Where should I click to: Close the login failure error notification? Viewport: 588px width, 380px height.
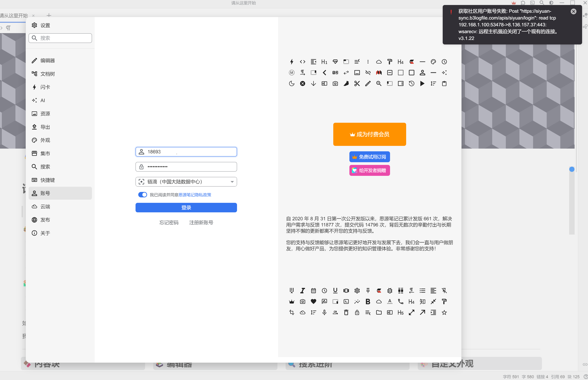573,11
